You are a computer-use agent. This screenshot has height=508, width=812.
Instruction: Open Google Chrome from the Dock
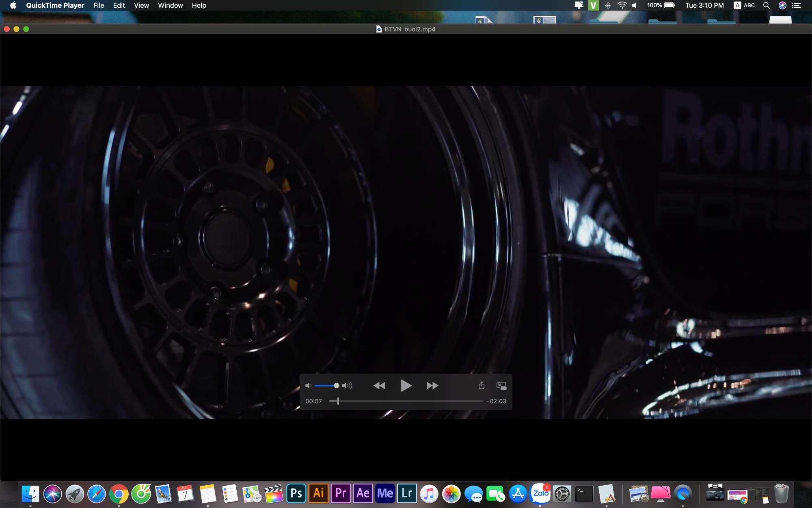coord(119,494)
